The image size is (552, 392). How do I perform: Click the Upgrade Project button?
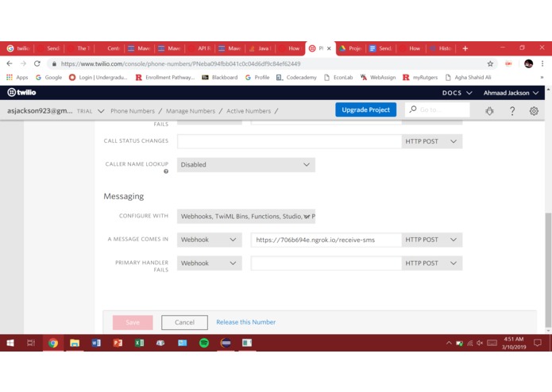coord(366,110)
